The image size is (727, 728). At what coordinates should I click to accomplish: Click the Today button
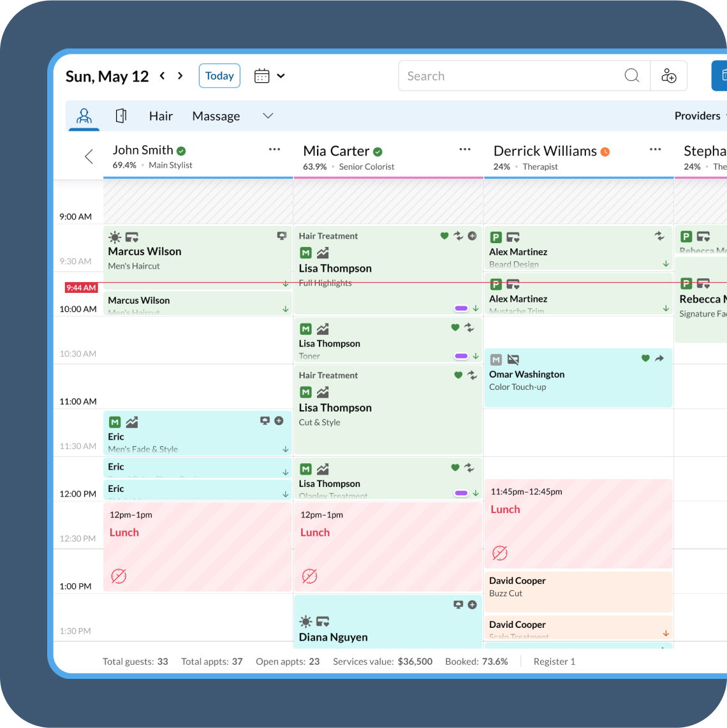click(219, 76)
